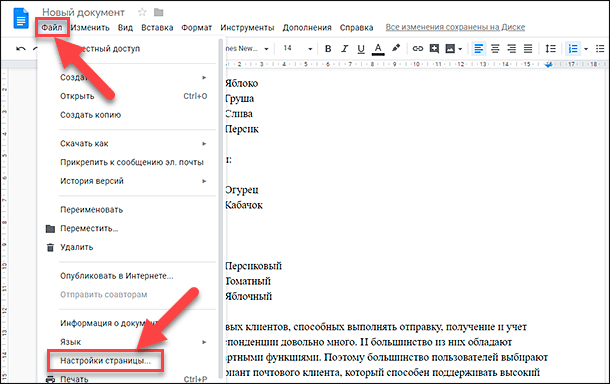Choose Настройки страницы menu entry
The width and height of the screenshot is (610, 384).
[x=105, y=361]
